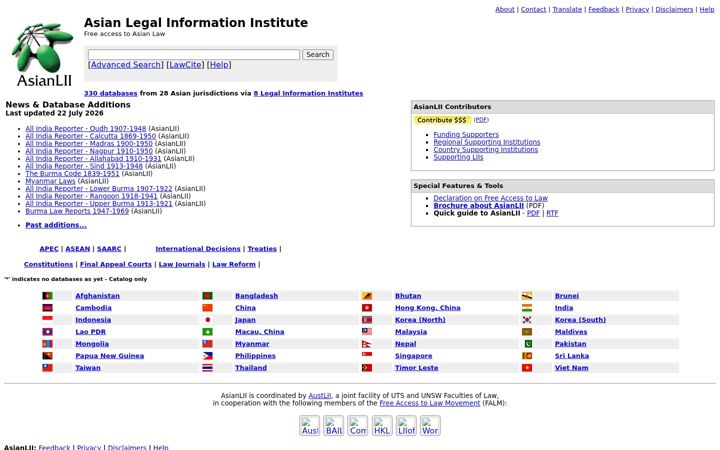This screenshot has height=450, width=720.
Task: Open the BAILII member logo image
Action: (333, 426)
